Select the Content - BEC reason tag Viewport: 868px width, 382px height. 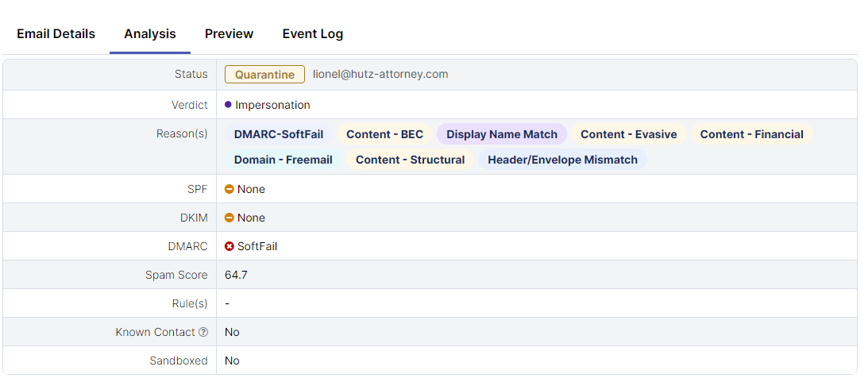[x=385, y=134]
